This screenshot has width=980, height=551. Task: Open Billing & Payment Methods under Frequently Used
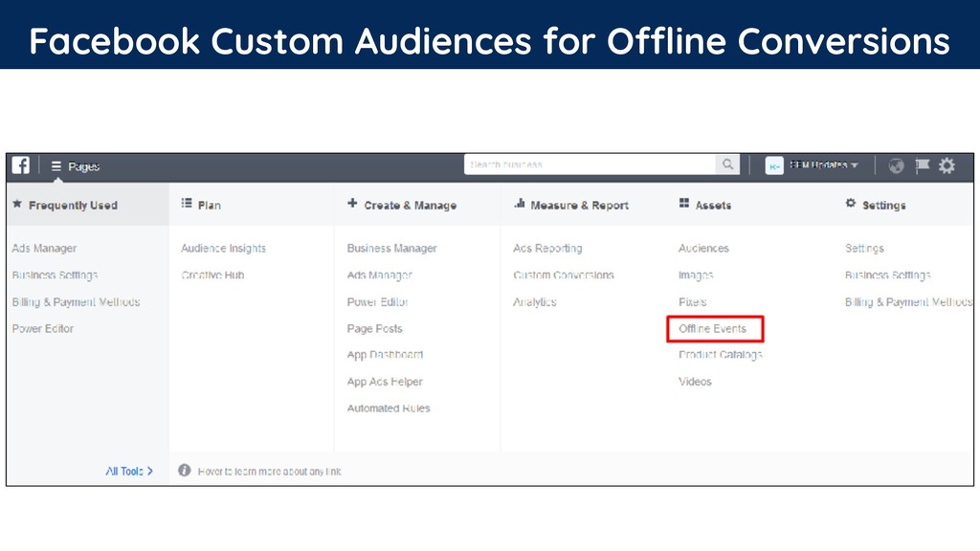(77, 301)
